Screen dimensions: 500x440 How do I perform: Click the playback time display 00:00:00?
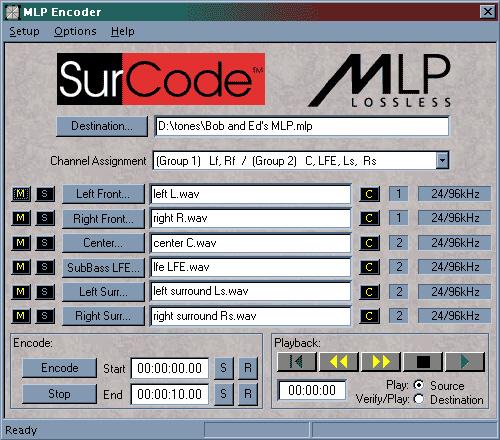[312, 390]
